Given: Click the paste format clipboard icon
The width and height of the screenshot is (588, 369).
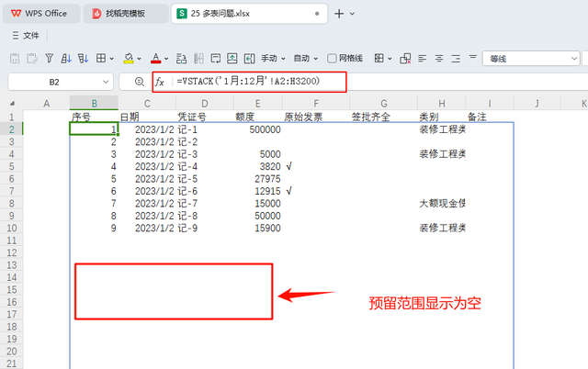Looking at the screenshot, I should coord(32,59).
